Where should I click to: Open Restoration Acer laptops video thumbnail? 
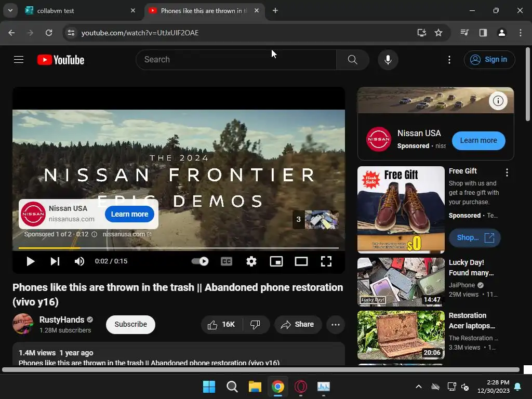pyautogui.click(x=401, y=335)
